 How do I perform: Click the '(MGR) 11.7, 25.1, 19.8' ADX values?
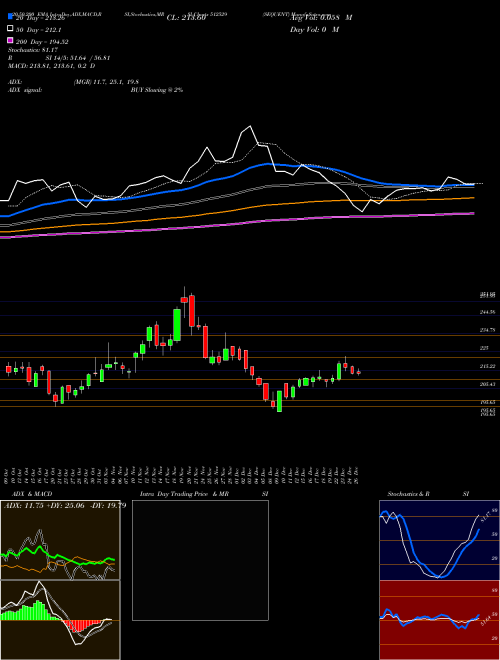[x=106, y=82]
